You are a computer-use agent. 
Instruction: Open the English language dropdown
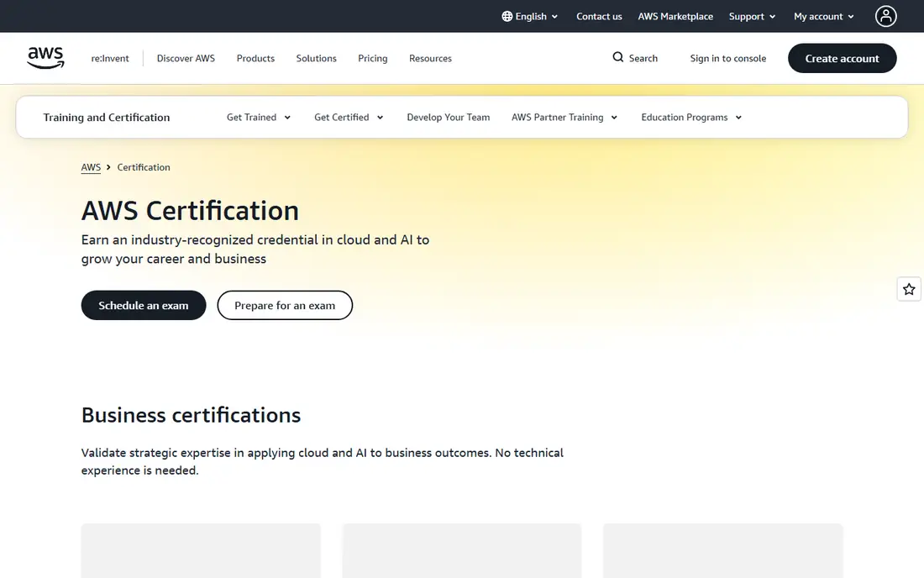(530, 17)
